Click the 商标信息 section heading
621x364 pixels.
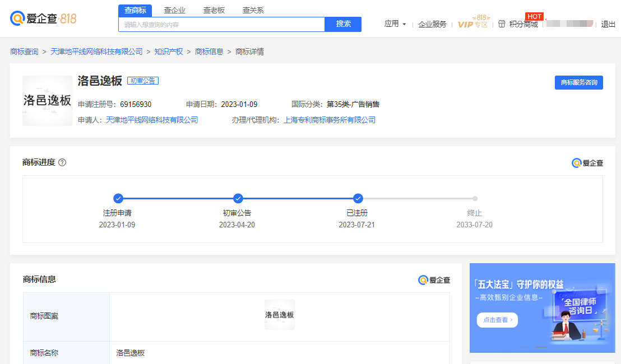[39, 279]
